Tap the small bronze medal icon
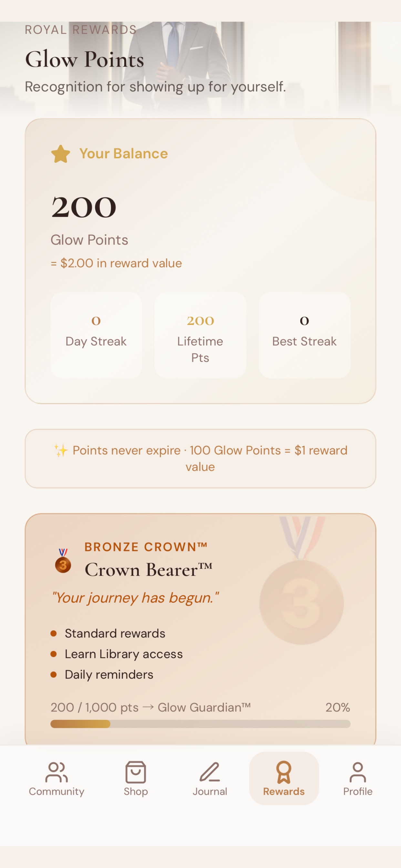This screenshot has height=868, width=401. point(63,561)
